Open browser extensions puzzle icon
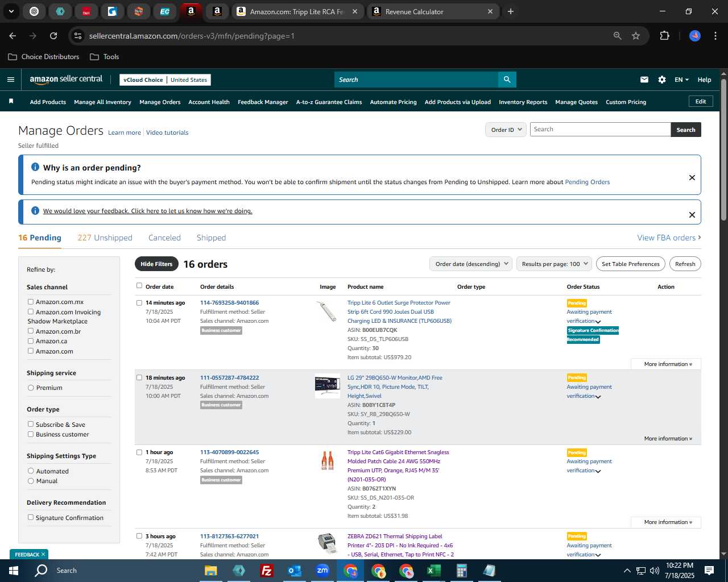This screenshot has width=728, height=582. [x=664, y=36]
